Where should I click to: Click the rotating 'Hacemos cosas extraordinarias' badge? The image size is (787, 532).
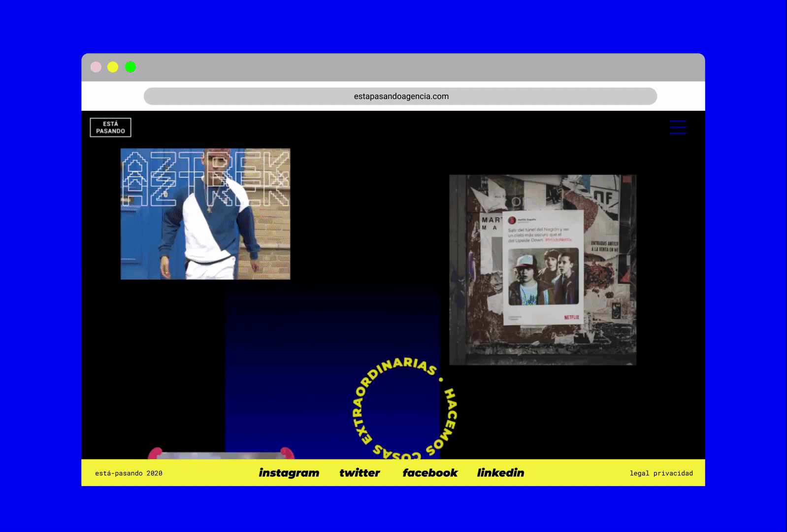point(406,407)
